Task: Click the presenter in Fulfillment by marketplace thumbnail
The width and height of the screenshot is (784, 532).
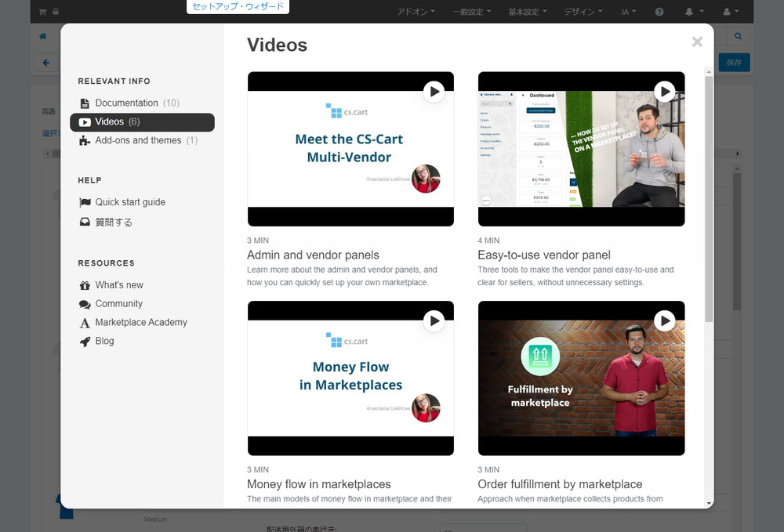Action: pyautogui.click(x=636, y=380)
